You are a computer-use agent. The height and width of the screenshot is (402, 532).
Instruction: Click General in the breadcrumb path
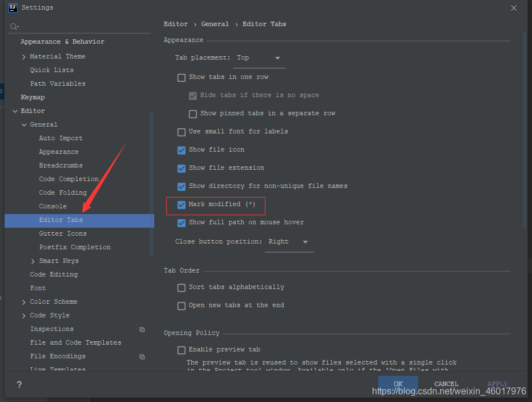coord(215,24)
